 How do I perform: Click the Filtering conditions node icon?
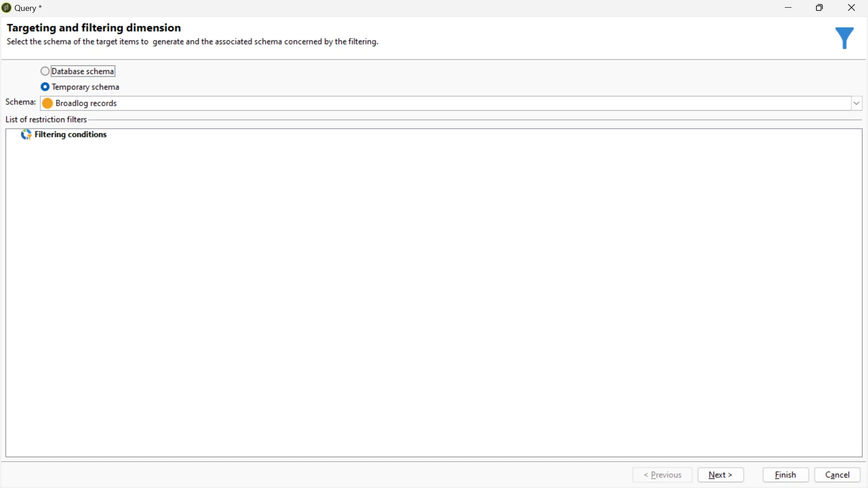pyautogui.click(x=26, y=135)
